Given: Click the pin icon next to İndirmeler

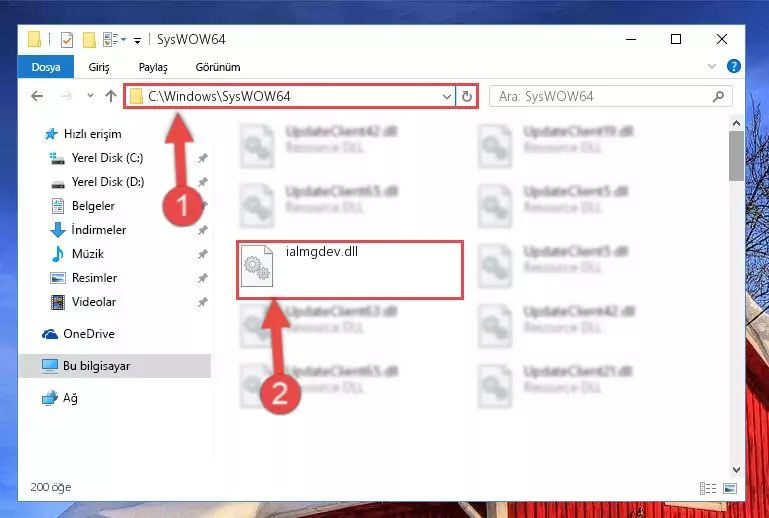Looking at the screenshot, I should pyautogui.click(x=203, y=230).
